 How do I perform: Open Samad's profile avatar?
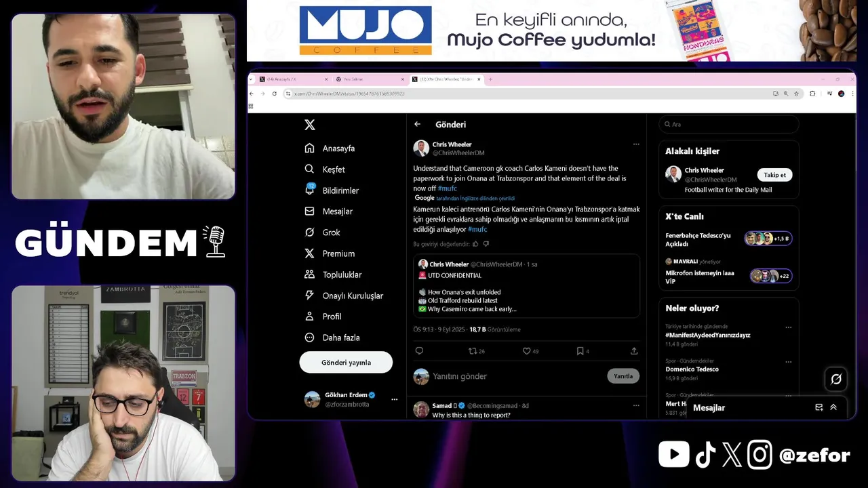pyautogui.click(x=421, y=409)
